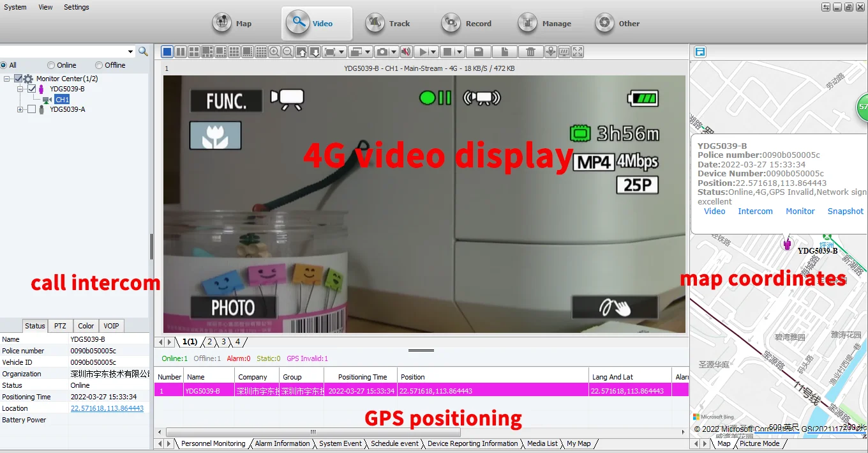The image size is (868, 453).
Task: Open the play options dropdown arrow
Action: click(434, 52)
